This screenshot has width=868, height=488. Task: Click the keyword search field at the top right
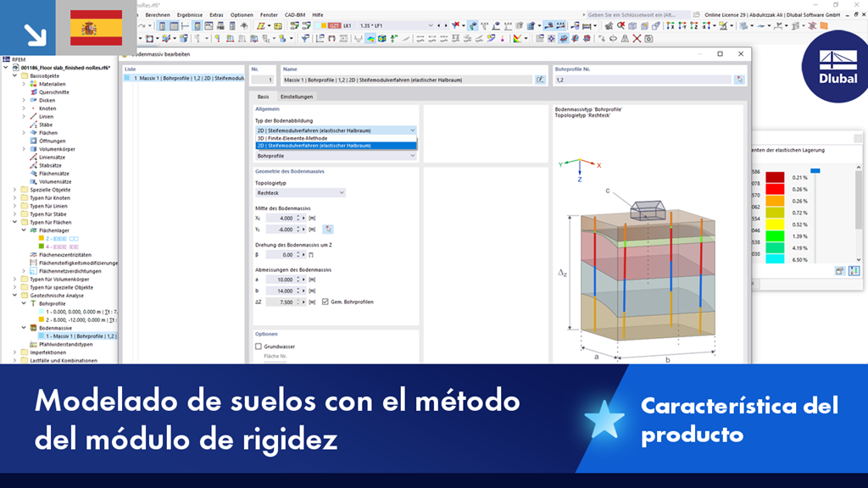632,14
